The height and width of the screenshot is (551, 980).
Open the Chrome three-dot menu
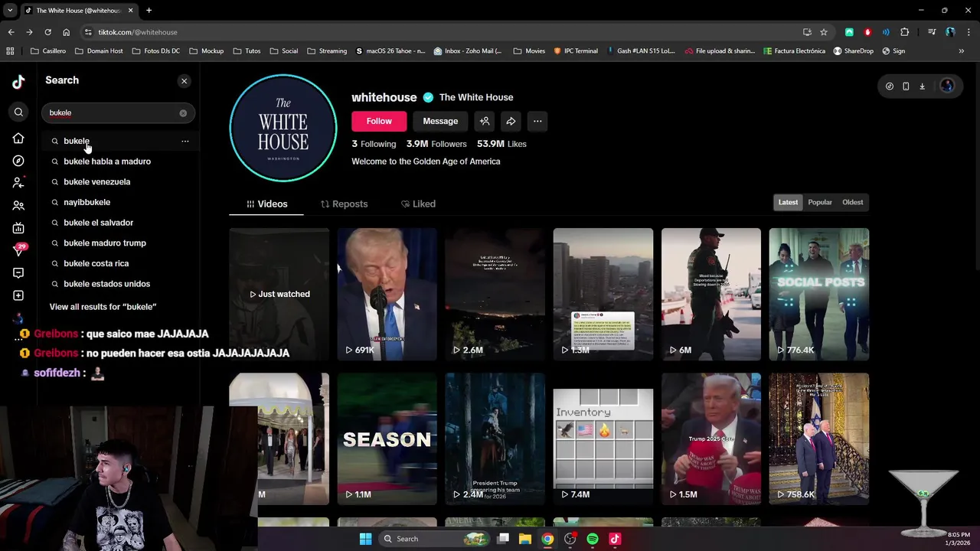967,32
